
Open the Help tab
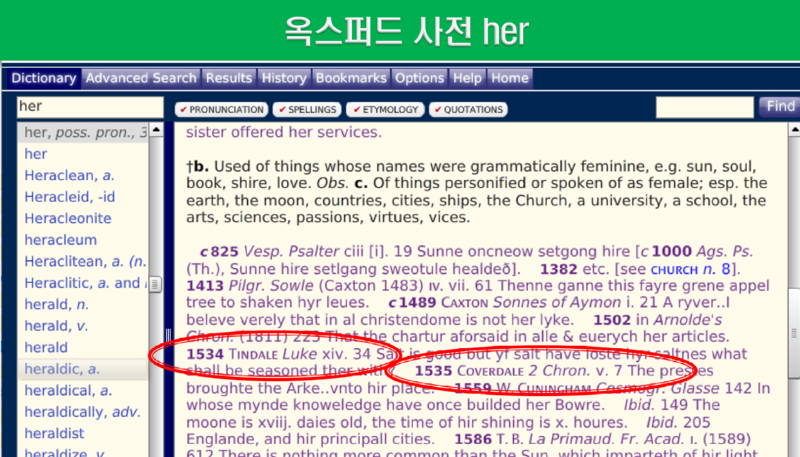[x=467, y=78]
